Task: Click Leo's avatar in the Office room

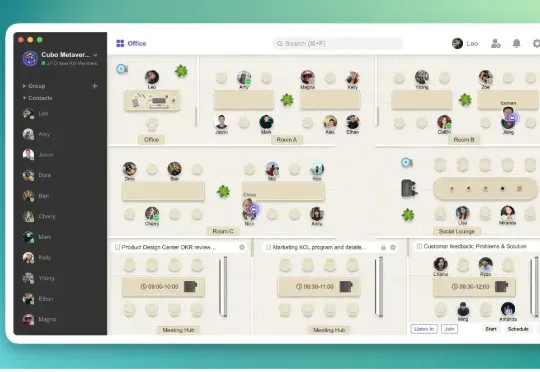Action: (x=152, y=77)
